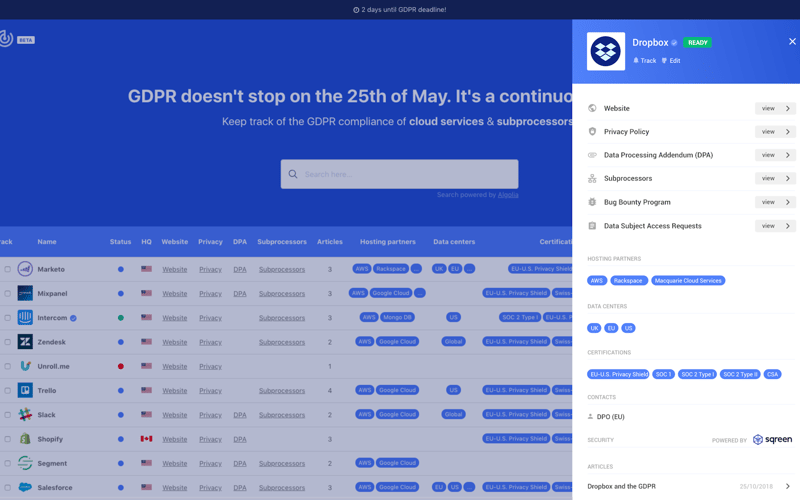Click the Salesforce logo icon
This screenshot has height=500, width=800.
(x=25, y=487)
